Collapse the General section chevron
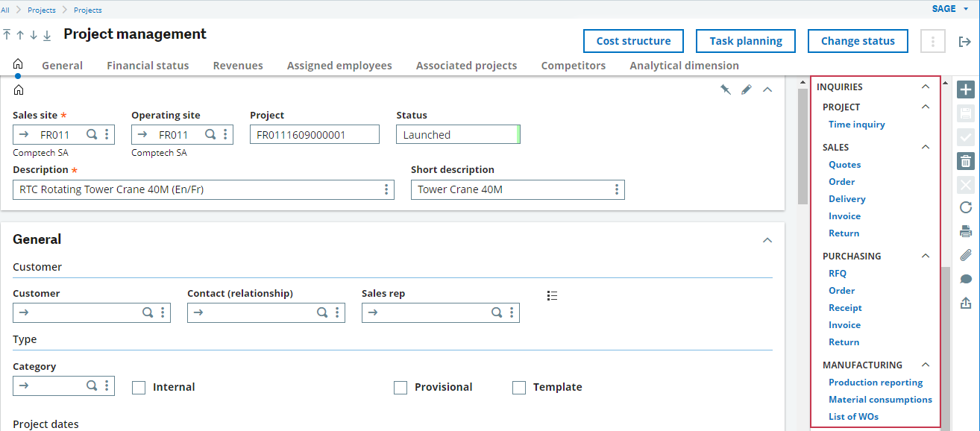This screenshot has width=980, height=431. 767,240
